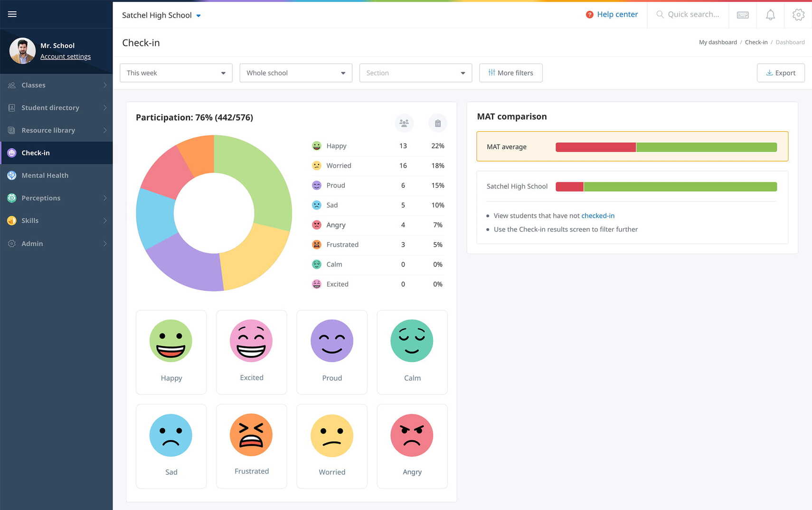Open the hamburger menu icon
The width and height of the screenshot is (812, 510).
click(x=12, y=14)
